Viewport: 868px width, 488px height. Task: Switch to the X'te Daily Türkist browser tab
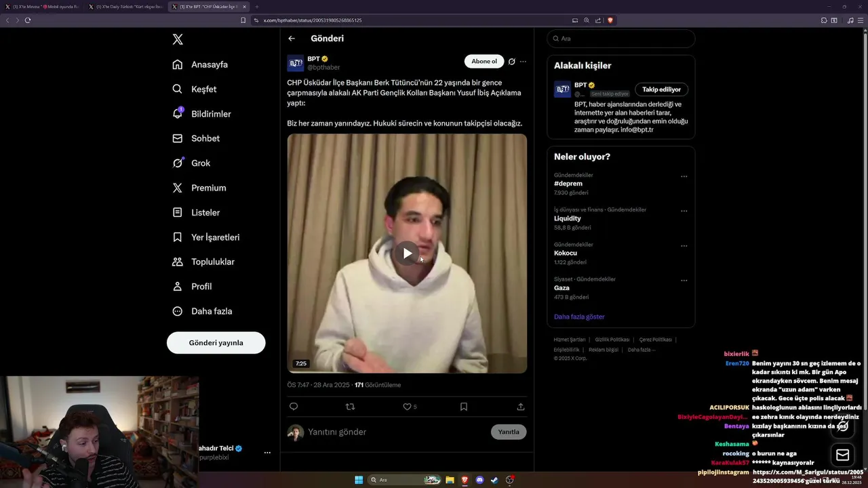[125, 7]
